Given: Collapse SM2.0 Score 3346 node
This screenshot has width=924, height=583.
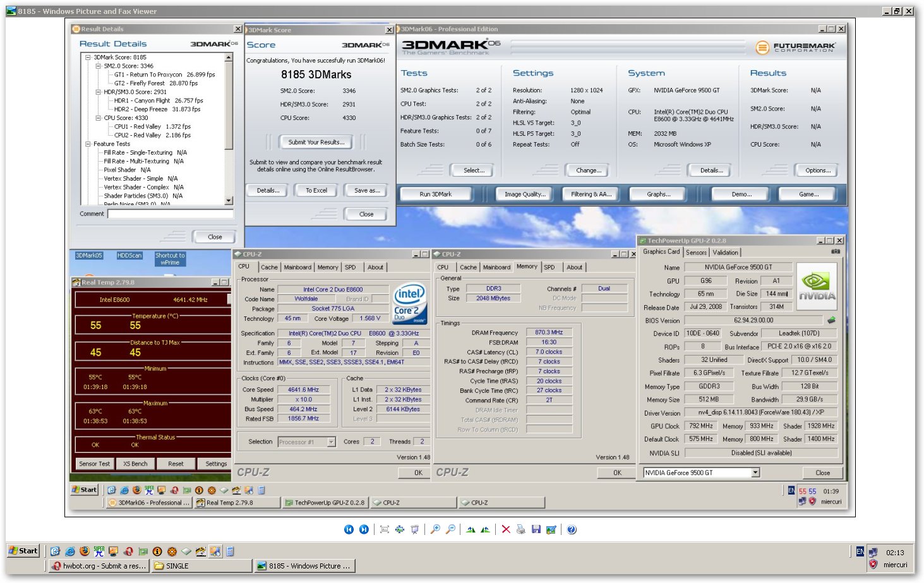Looking at the screenshot, I should coord(98,66).
